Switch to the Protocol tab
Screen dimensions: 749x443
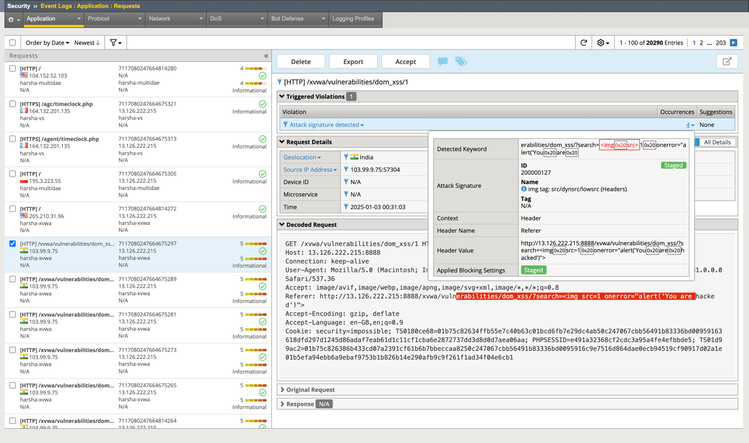pos(100,18)
